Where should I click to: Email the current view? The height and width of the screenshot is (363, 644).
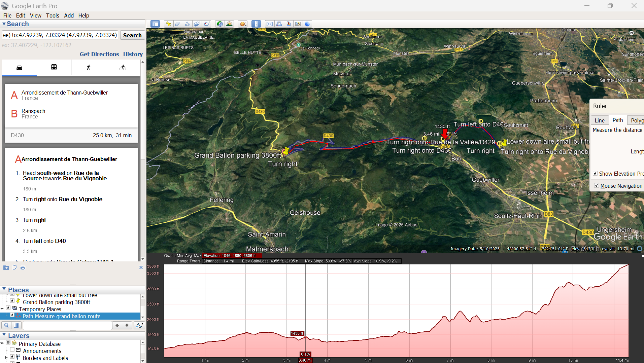click(270, 24)
